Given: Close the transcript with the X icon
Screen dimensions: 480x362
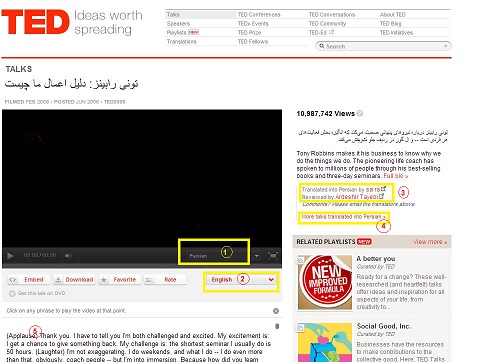Looking at the screenshot, I should tap(276, 311).
